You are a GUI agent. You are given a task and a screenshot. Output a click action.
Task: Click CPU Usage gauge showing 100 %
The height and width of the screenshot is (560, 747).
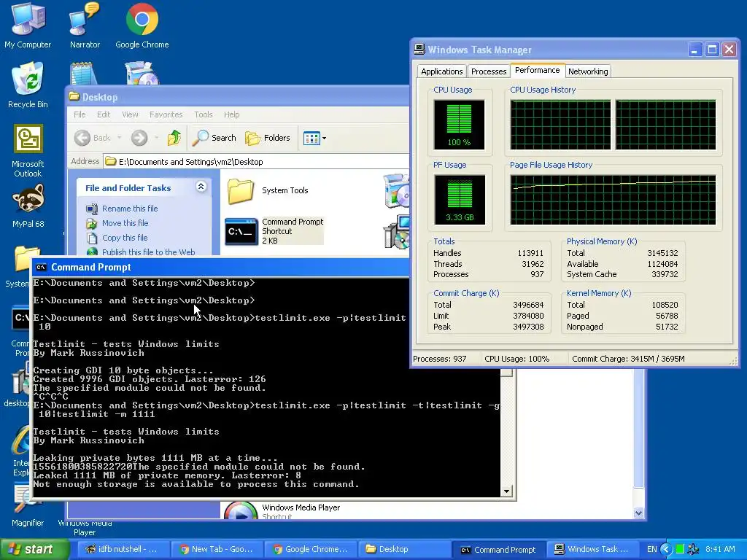pos(460,125)
